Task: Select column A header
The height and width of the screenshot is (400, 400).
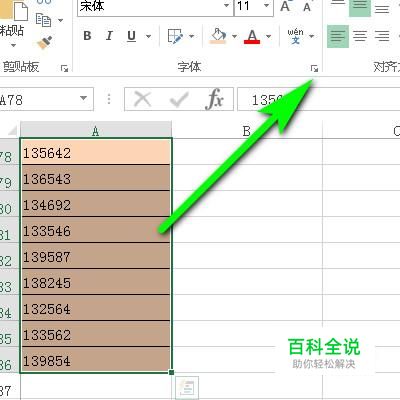Action: (96, 130)
